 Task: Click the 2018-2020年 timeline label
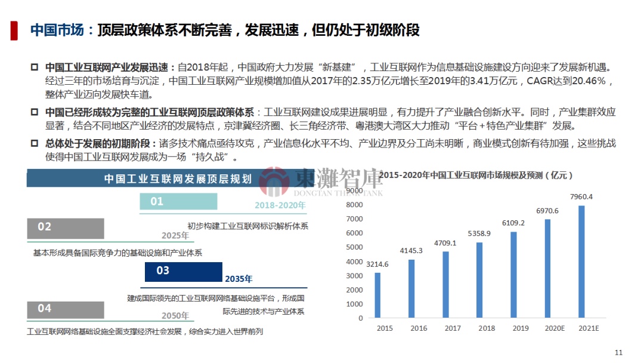pos(280,205)
